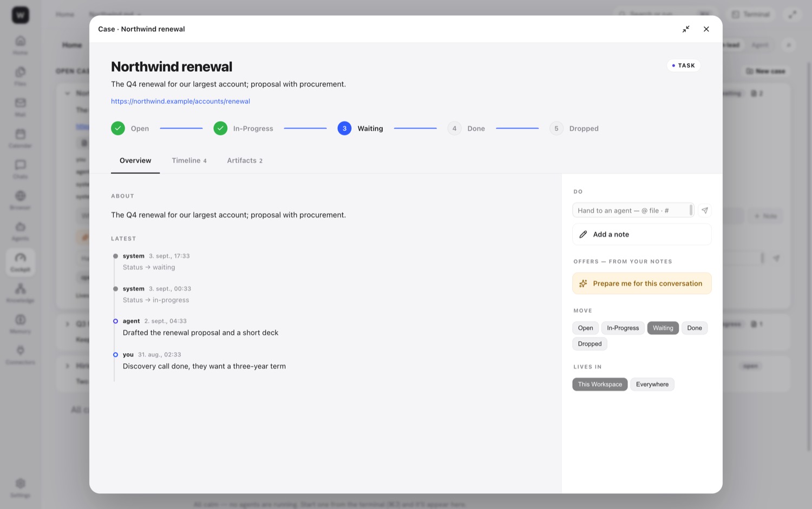Click the sparkle icon in the Prepare me offer
The width and height of the screenshot is (812, 509).
click(583, 283)
